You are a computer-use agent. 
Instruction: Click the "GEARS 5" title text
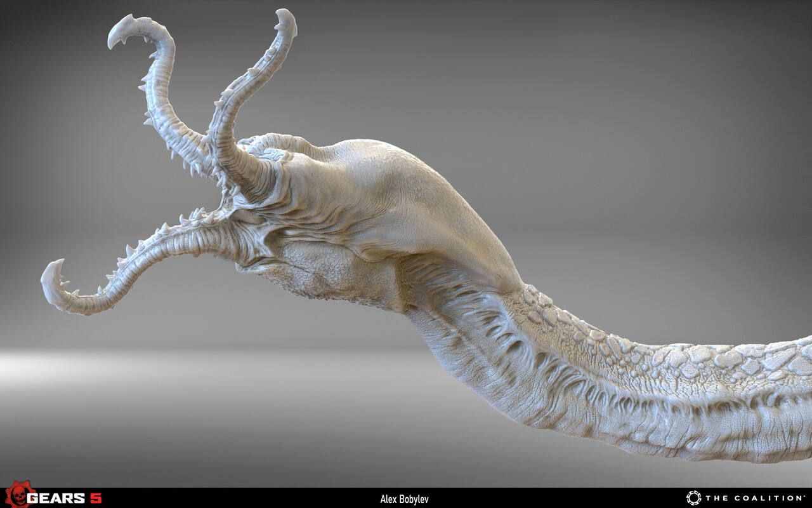coord(64,498)
